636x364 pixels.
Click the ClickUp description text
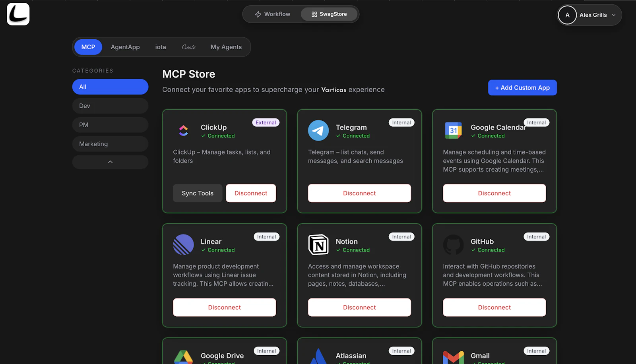(x=222, y=157)
